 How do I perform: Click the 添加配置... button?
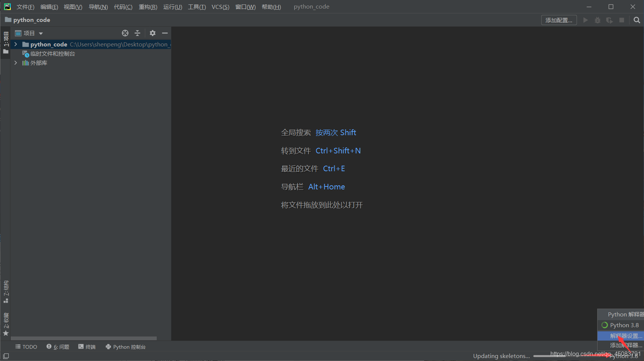[x=559, y=20]
